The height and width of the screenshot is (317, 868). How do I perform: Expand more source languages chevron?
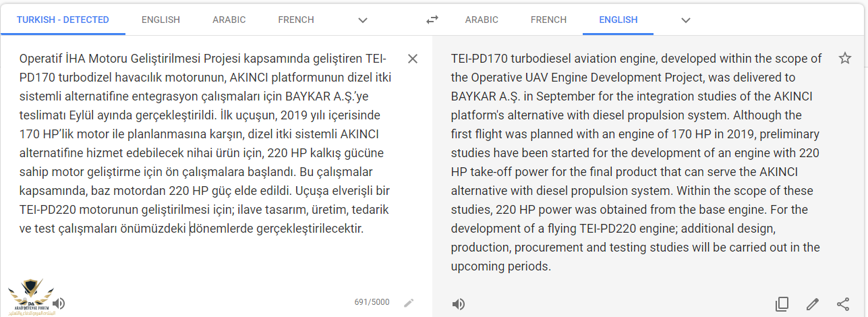pos(363,20)
